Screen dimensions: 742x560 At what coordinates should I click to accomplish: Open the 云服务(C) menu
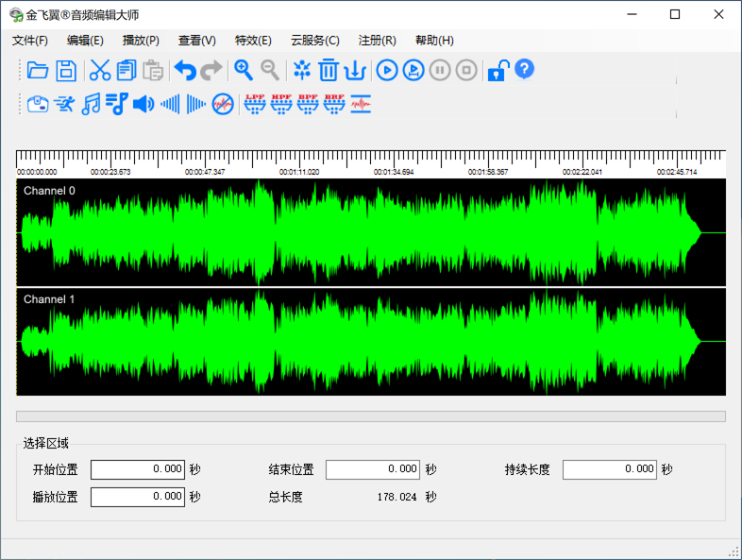pos(314,41)
